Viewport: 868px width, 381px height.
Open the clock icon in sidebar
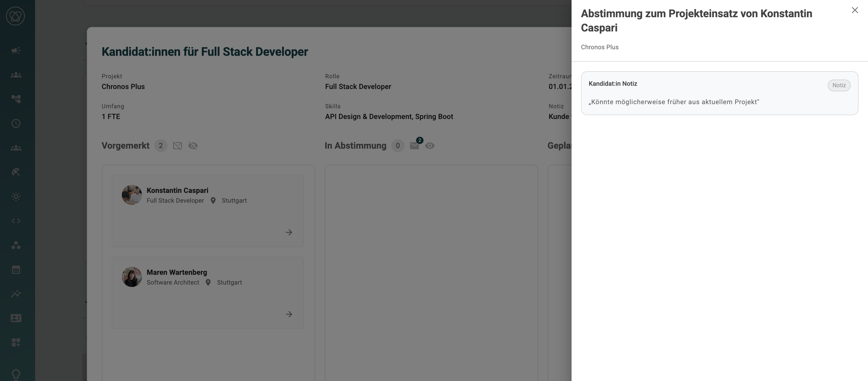[16, 123]
